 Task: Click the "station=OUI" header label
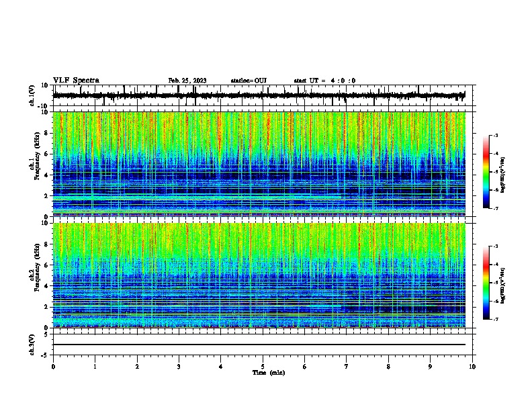[249, 81]
